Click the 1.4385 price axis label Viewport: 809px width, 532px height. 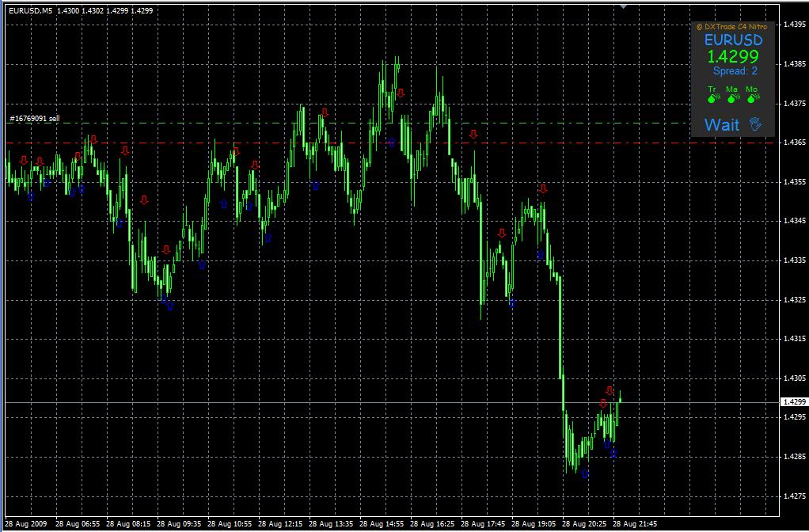[795, 64]
